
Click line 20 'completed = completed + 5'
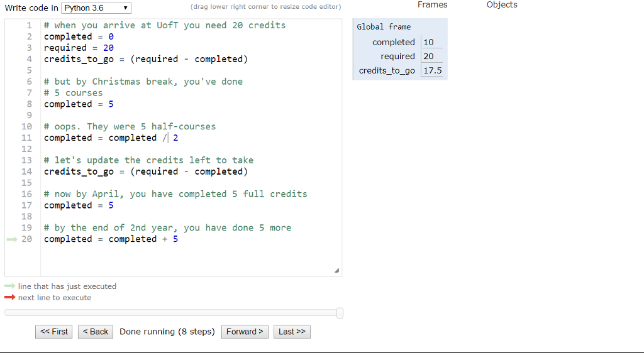tap(111, 239)
